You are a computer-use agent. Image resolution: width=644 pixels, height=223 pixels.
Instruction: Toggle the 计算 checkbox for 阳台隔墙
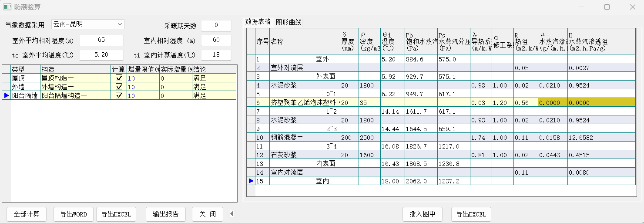pos(119,95)
